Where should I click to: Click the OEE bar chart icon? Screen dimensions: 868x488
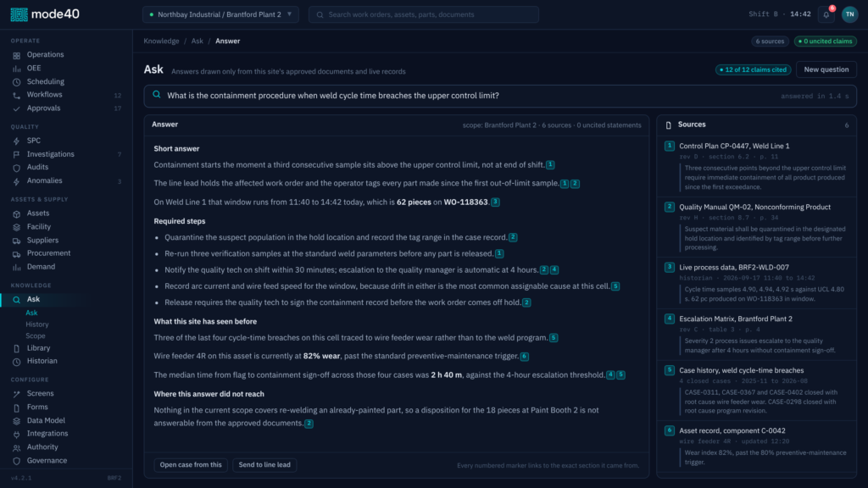coord(17,69)
